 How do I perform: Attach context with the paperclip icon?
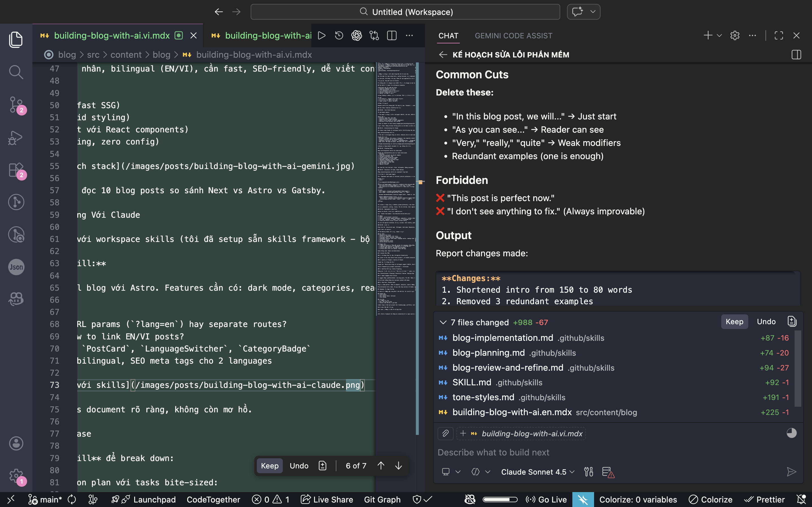445,433
